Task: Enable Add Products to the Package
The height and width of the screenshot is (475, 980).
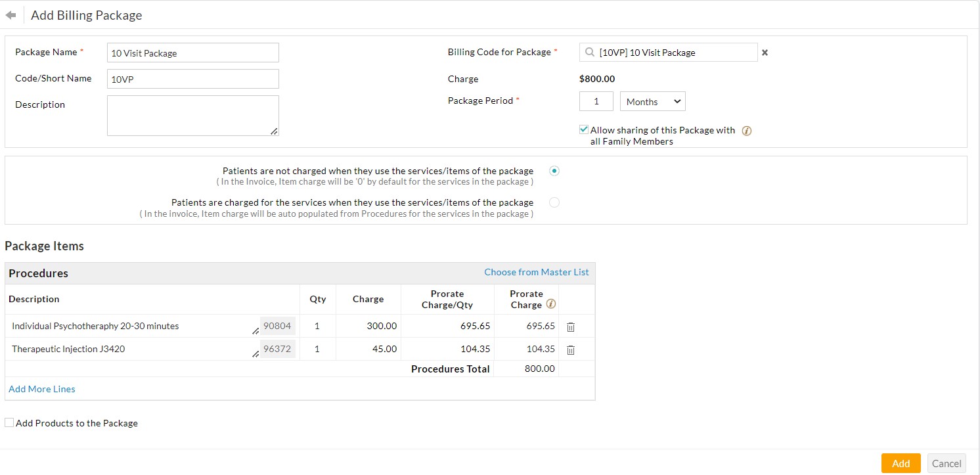Action: [9, 422]
